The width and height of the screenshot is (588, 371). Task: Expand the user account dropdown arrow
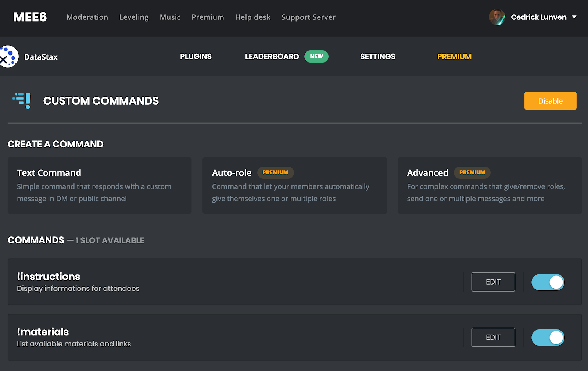tap(574, 17)
